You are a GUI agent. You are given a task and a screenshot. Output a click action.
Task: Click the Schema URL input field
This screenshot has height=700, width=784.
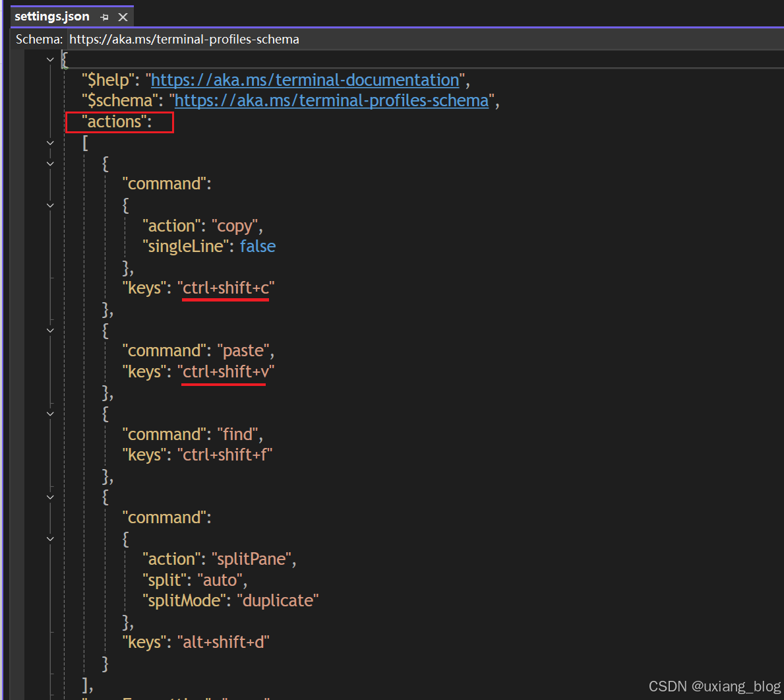pos(425,39)
